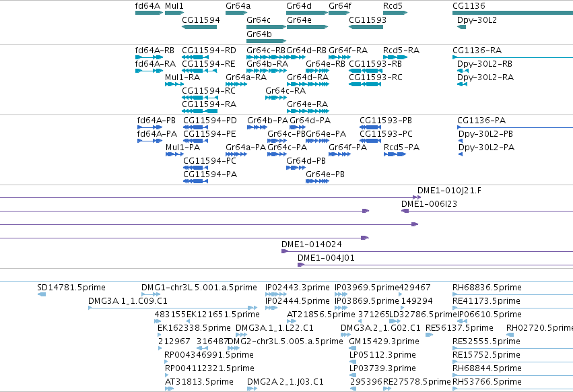Select protein fd64A-PA
The image size is (573, 392).
149,141
